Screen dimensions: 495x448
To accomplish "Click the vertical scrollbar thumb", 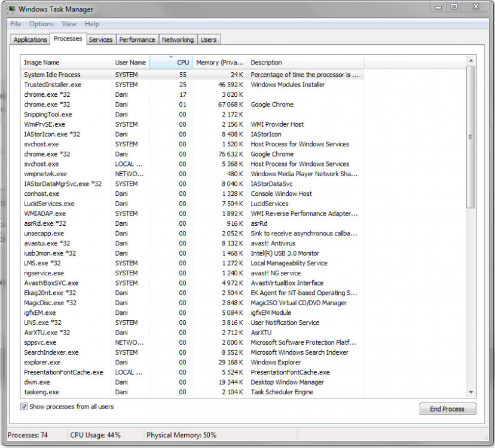I will coord(471,137).
